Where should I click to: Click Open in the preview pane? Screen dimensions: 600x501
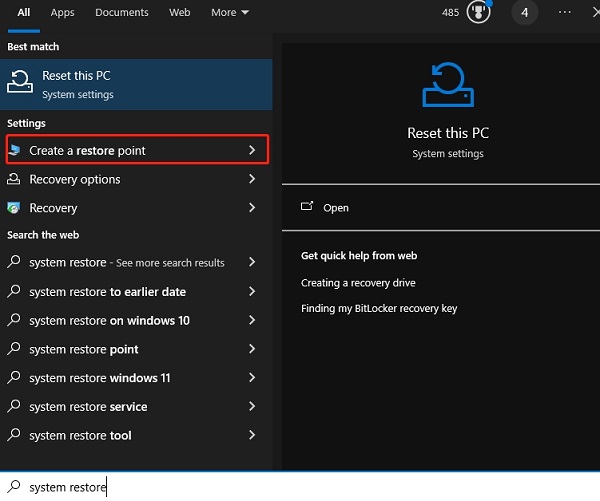pyautogui.click(x=336, y=208)
